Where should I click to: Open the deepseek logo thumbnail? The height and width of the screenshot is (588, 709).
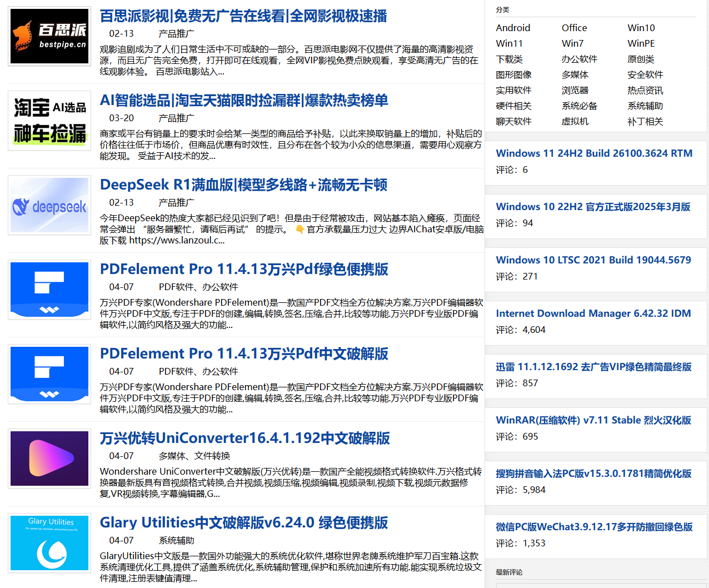point(49,205)
